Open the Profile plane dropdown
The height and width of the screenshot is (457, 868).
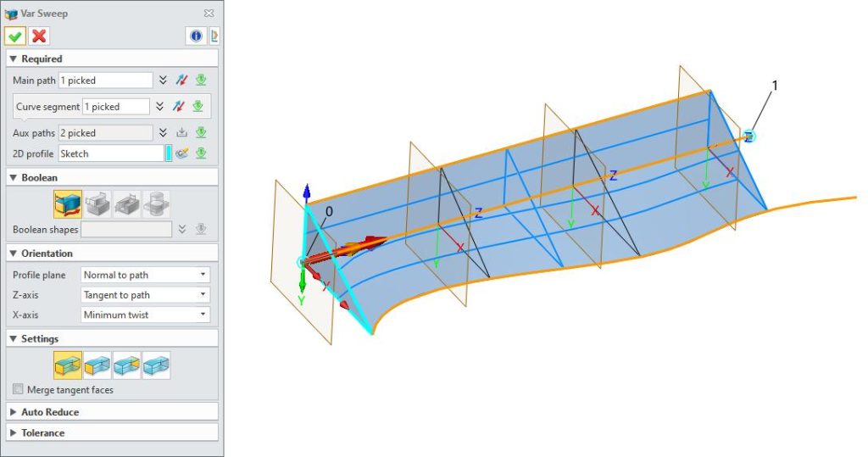(145, 275)
